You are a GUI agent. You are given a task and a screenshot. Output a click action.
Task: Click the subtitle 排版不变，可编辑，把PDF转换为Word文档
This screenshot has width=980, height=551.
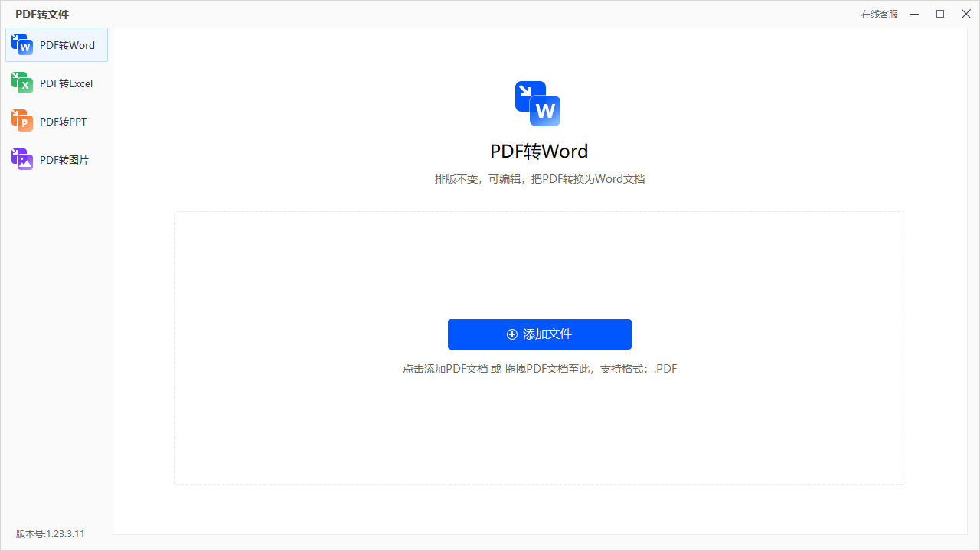540,179
